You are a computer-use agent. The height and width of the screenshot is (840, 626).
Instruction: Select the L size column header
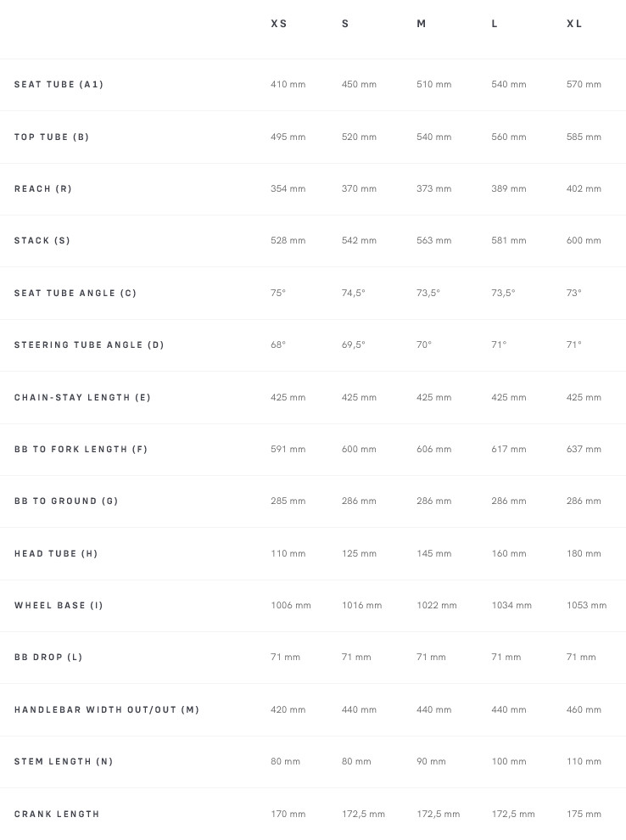tap(495, 24)
